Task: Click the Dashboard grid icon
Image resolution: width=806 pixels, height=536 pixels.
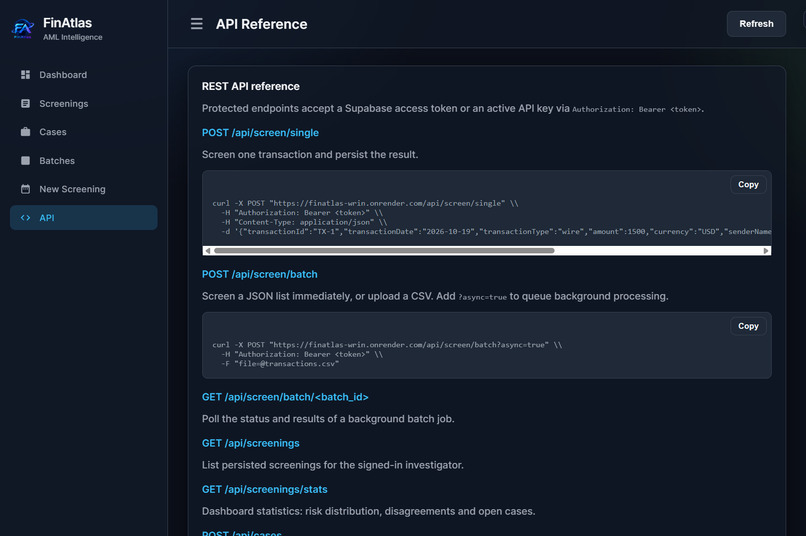Action: point(25,75)
